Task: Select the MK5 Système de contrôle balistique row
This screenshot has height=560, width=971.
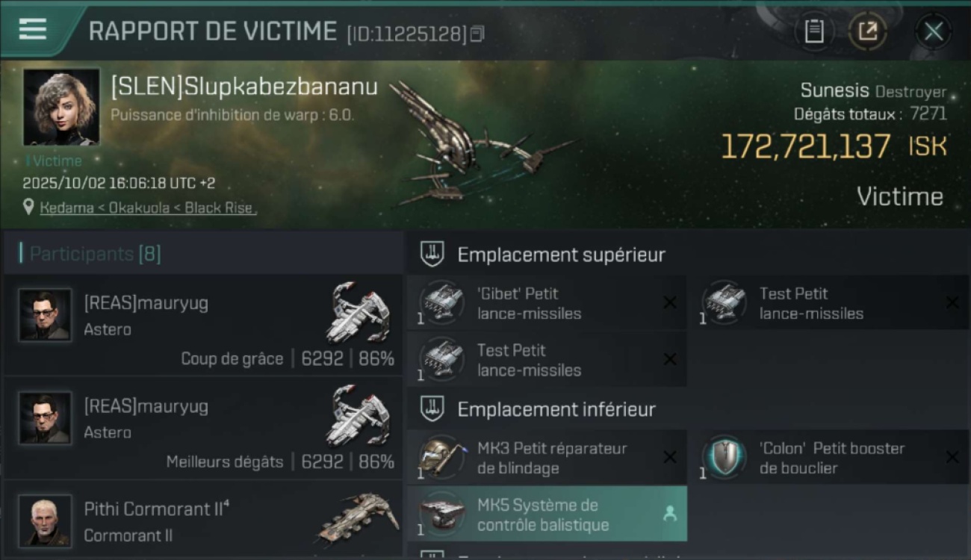Action: (x=547, y=514)
